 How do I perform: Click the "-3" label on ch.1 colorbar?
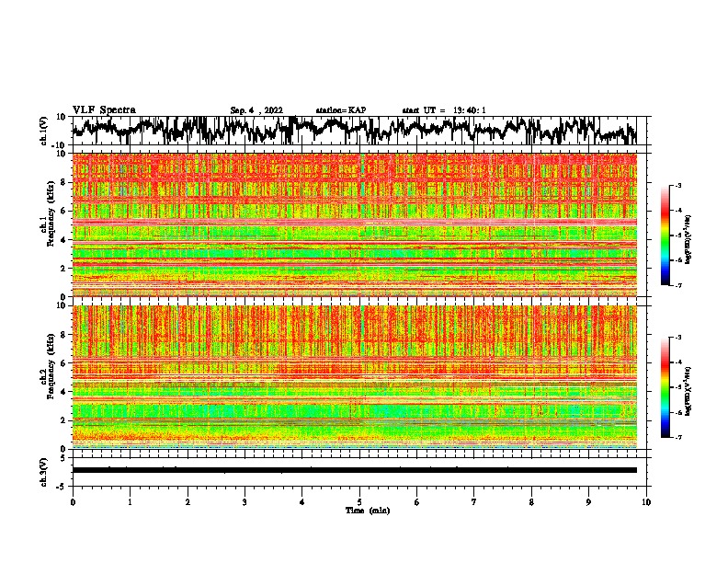[x=677, y=185]
